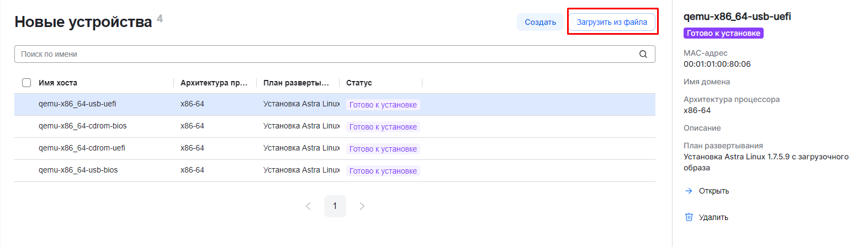Click the Архитектура пр... column header
The width and height of the screenshot is (868, 247).
point(214,83)
